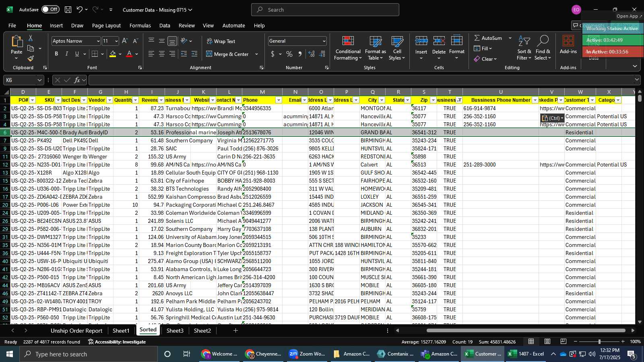Screen dimensions: 644x362
Task: Click the Clear button
Action: tap(485, 59)
